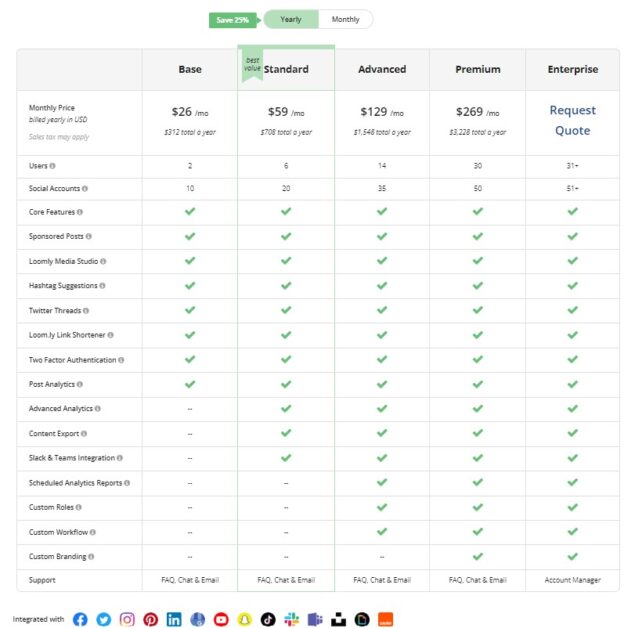Click the Account Manager support cell
Screen dimensions: 635x628
pos(573,580)
